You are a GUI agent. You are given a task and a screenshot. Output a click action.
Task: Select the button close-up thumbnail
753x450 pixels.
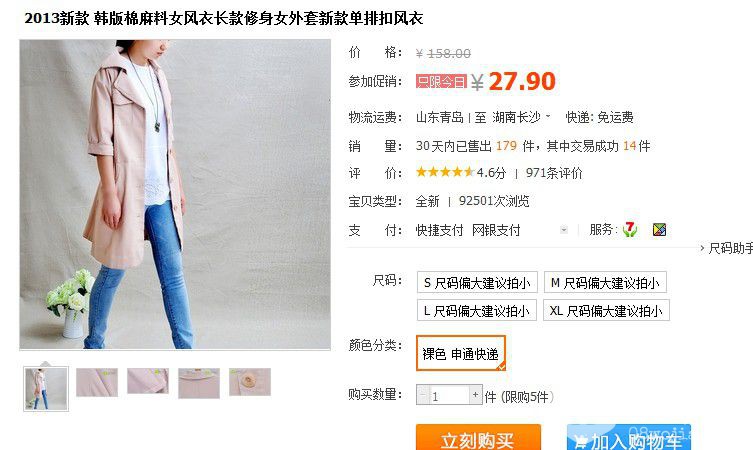click(x=250, y=382)
